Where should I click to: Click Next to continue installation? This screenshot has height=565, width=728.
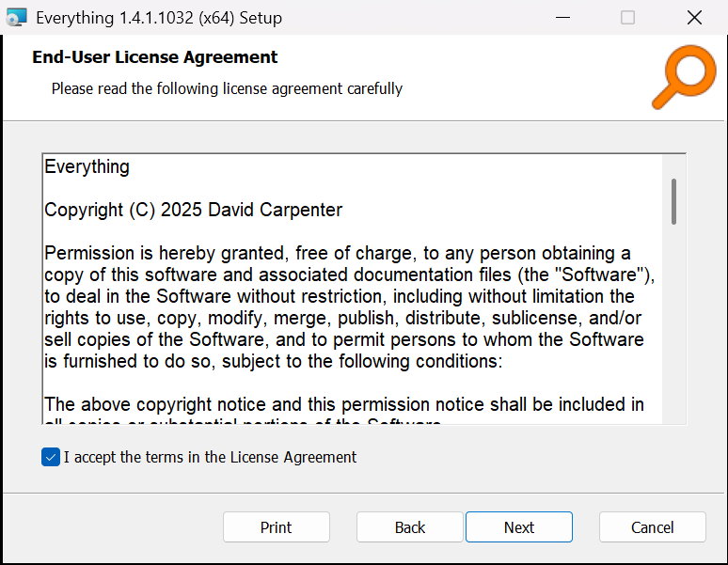(x=519, y=527)
